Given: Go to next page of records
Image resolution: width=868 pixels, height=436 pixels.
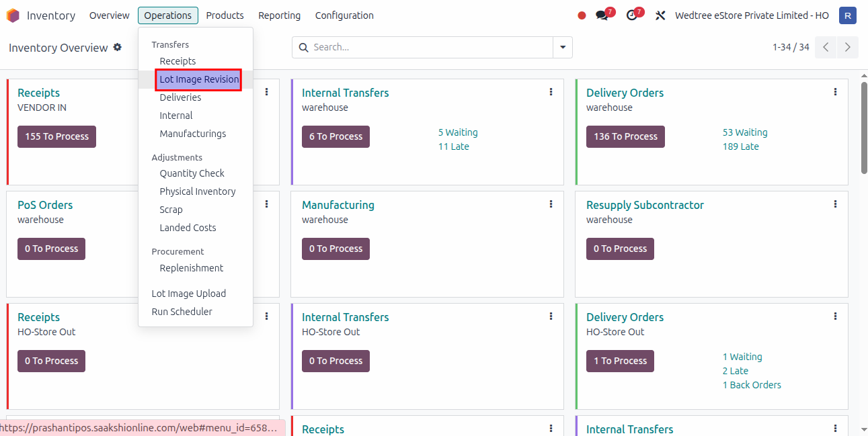Looking at the screenshot, I should click(x=848, y=47).
